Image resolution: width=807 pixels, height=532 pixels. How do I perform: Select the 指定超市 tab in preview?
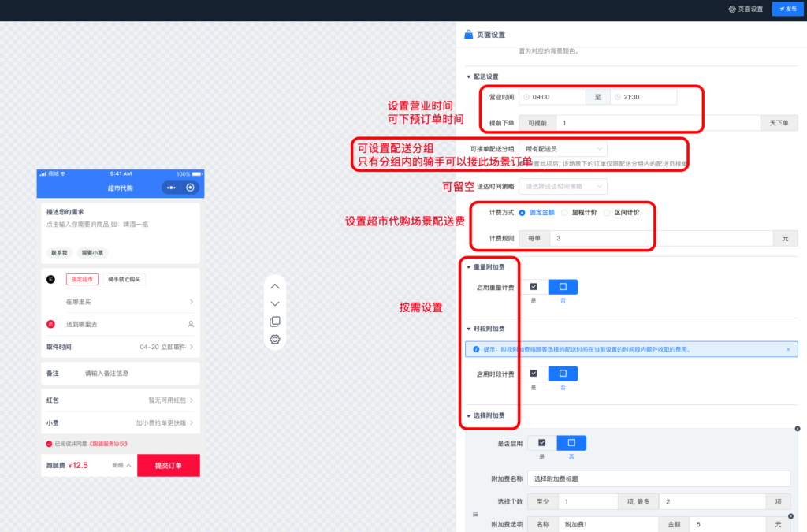[x=82, y=278]
